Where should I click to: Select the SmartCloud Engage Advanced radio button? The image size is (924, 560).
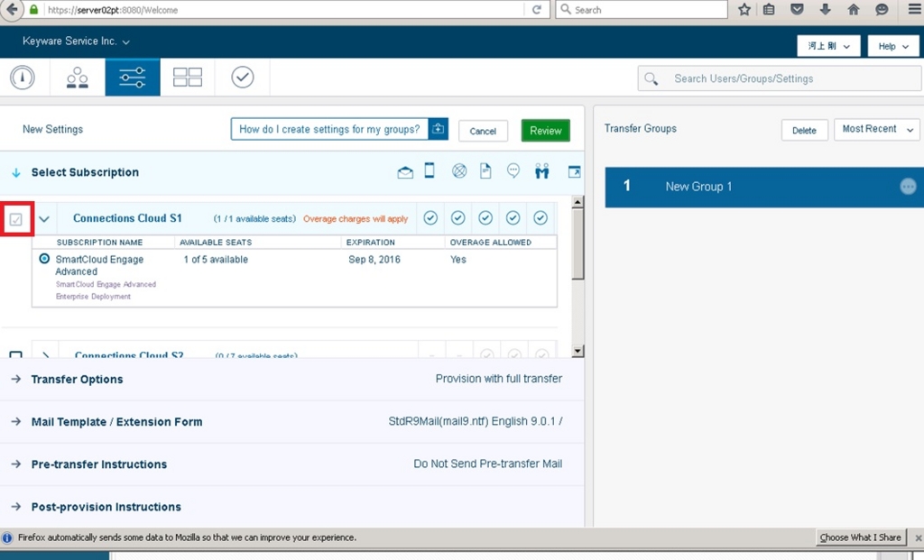click(x=44, y=259)
